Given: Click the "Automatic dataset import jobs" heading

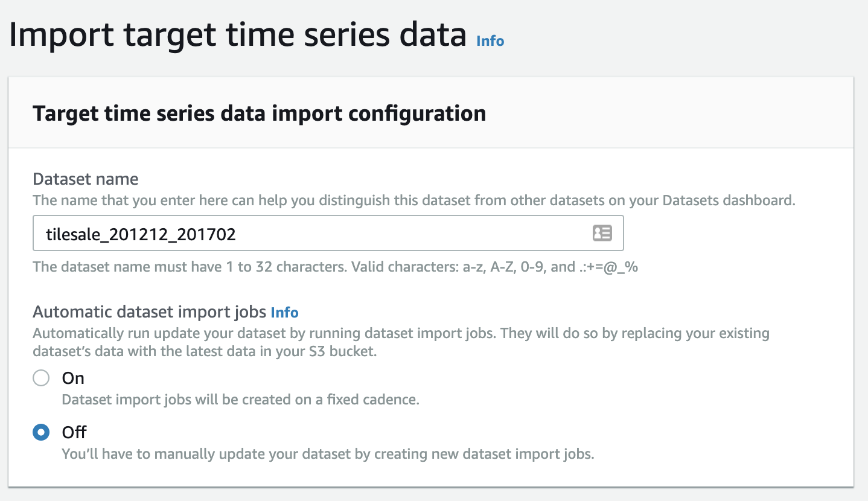Looking at the screenshot, I should (149, 312).
